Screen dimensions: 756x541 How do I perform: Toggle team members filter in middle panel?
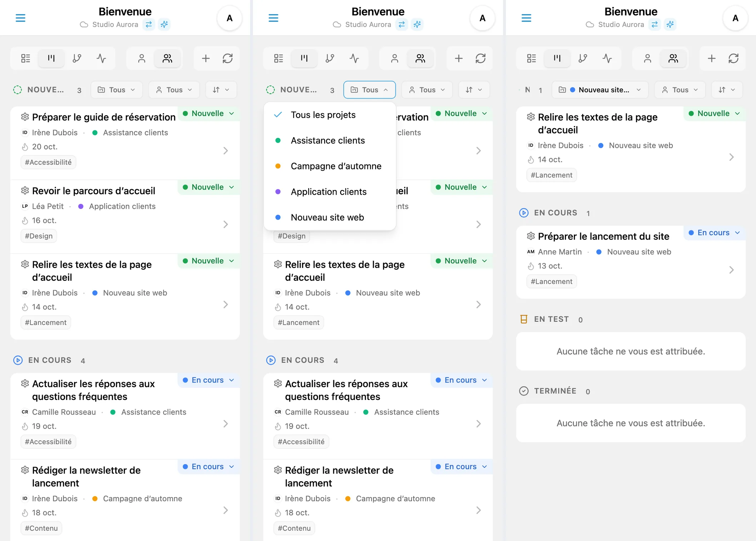click(420, 58)
